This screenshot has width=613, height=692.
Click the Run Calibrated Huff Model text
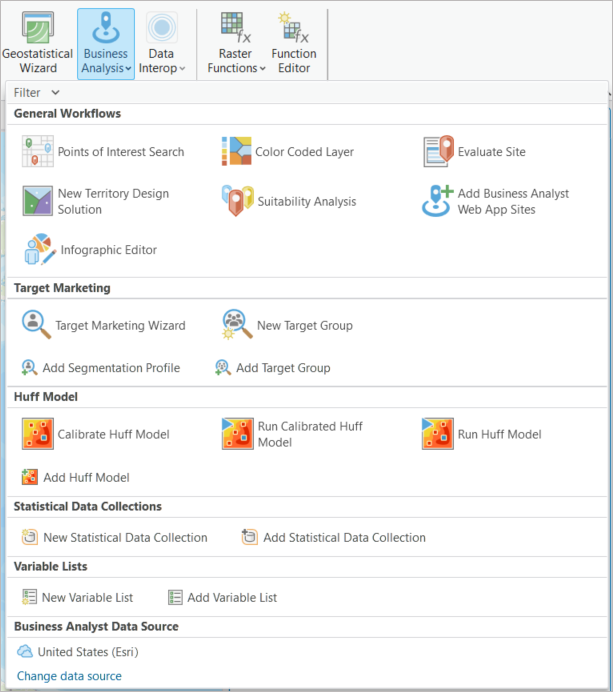point(310,434)
